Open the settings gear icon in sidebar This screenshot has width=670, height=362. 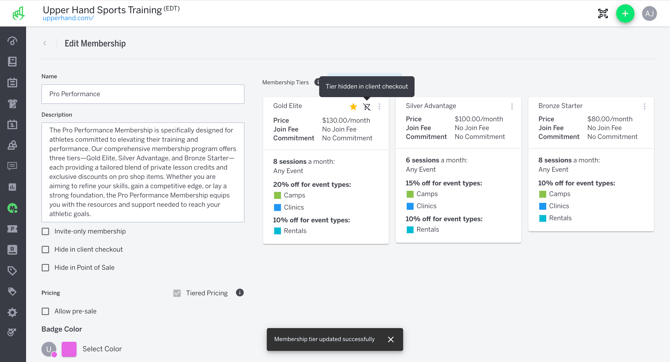(12, 312)
